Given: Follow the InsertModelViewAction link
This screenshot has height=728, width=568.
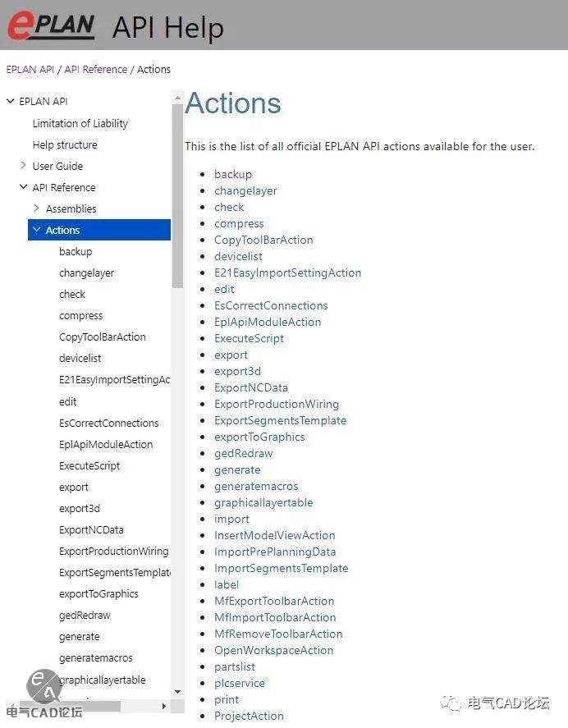Looking at the screenshot, I should 274,535.
